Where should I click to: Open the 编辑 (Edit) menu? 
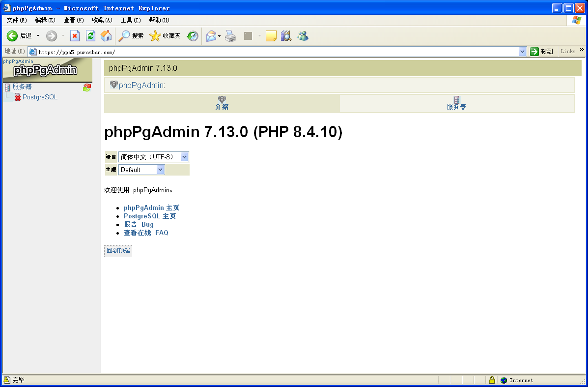coord(45,20)
